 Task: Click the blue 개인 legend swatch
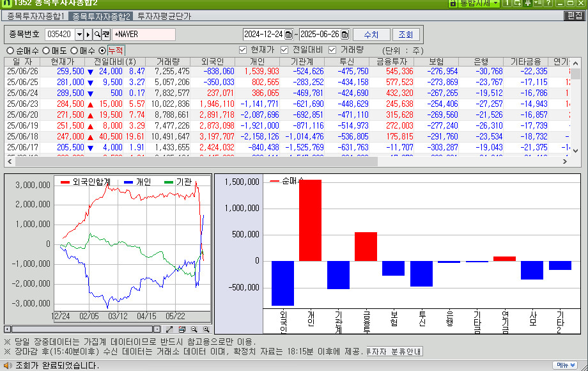(128, 182)
